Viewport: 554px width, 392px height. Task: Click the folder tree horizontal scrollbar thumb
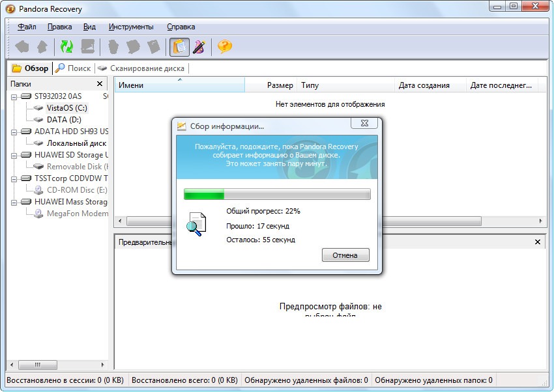(x=37, y=365)
